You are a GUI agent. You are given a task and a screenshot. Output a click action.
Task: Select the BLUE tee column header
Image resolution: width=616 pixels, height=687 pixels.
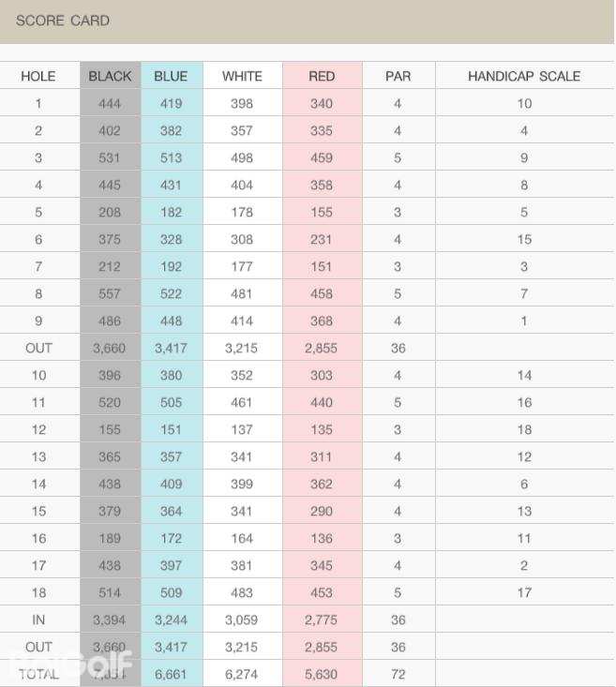coord(171,76)
